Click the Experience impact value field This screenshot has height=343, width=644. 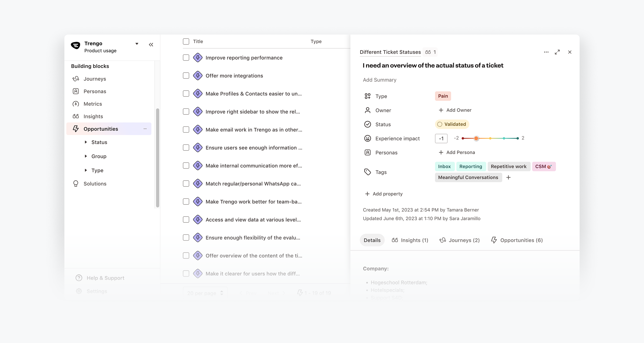point(441,139)
